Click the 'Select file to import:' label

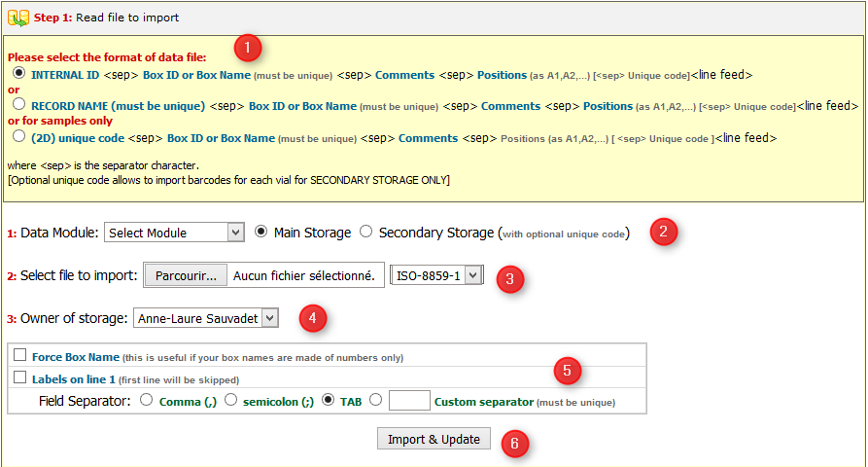coord(79,275)
